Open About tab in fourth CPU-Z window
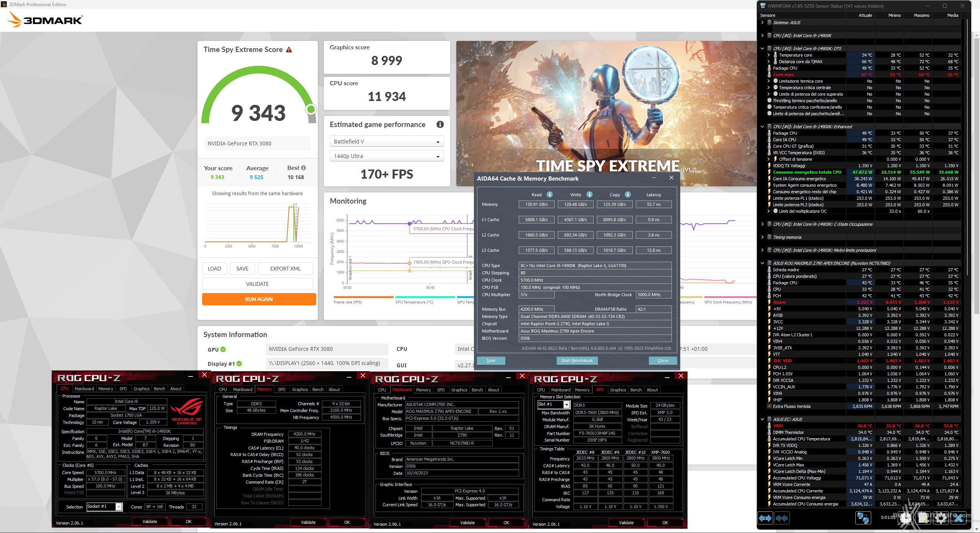Image resolution: width=980 pixels, height=533 pixels. pos(652,390)
